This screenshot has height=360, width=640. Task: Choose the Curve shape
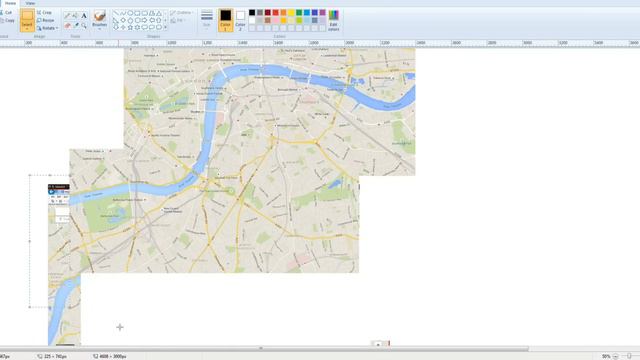tap(123, 13)
